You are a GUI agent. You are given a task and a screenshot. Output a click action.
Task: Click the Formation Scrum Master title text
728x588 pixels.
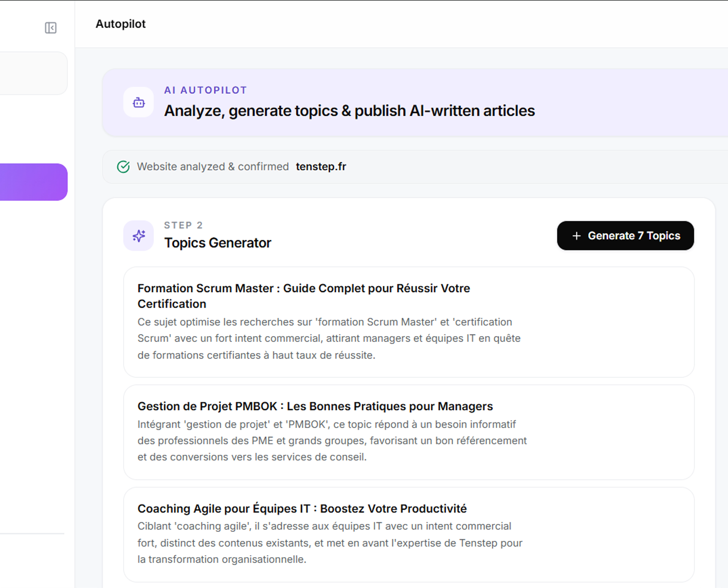pos(304,296)
